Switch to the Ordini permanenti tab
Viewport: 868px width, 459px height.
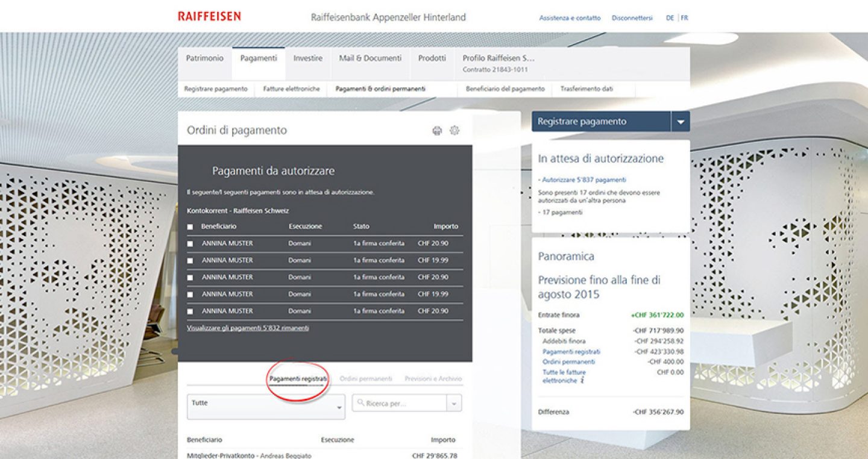(x=365, y=379)
